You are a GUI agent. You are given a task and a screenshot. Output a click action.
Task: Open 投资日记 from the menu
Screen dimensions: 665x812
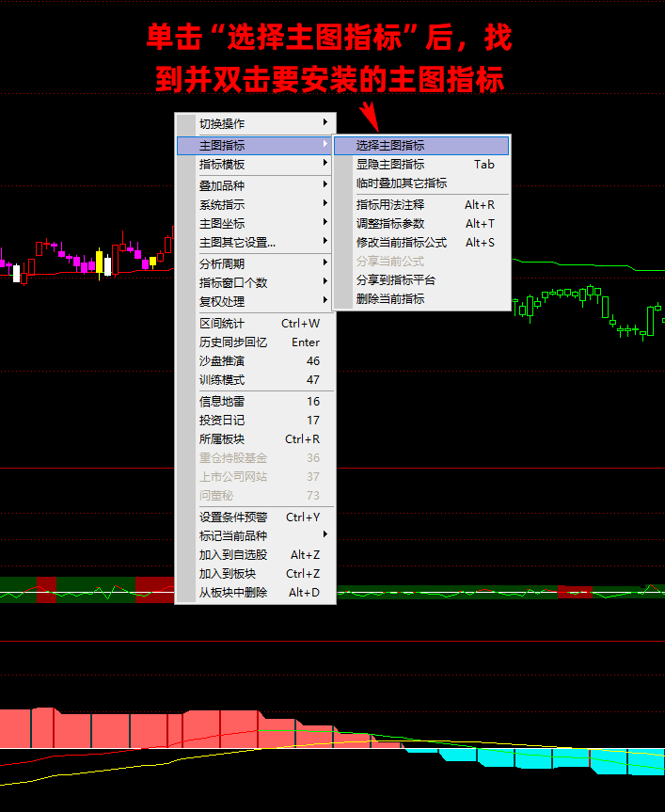[x=256, y=420]
